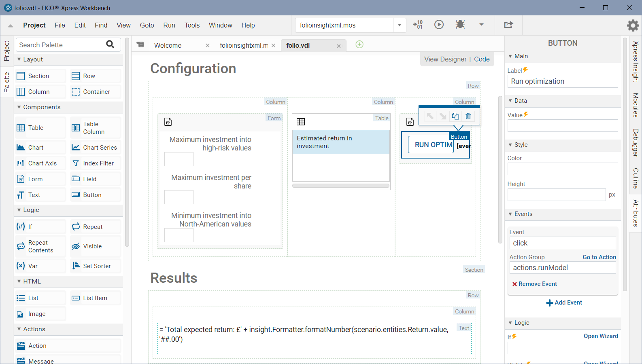Click the table horizontal scrollbar
The width and height of the screenshot is (642, 364).
(341, 186)
